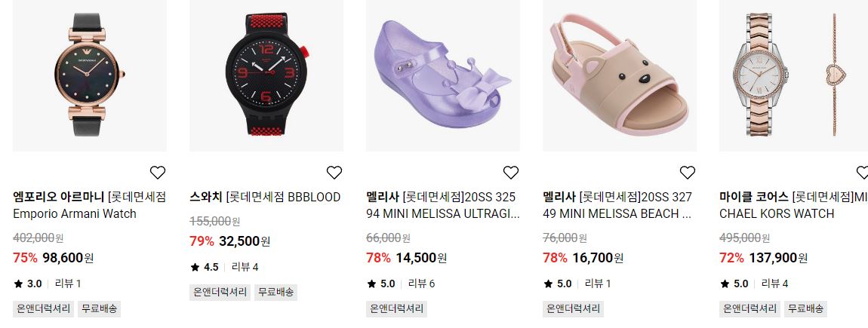
Task: Toggle wishlist heart for Swatch BBBLOOD
Action: [334, 173]
